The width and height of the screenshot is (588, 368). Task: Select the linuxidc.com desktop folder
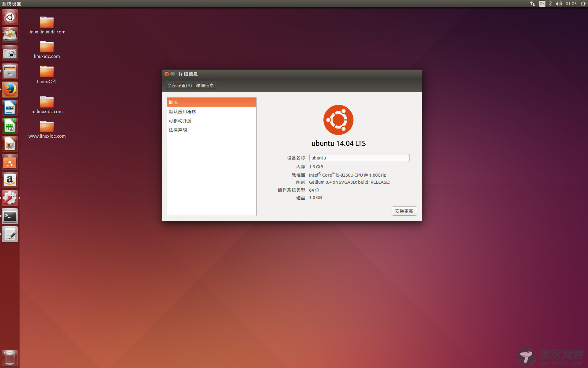click(x=47, y=50)
